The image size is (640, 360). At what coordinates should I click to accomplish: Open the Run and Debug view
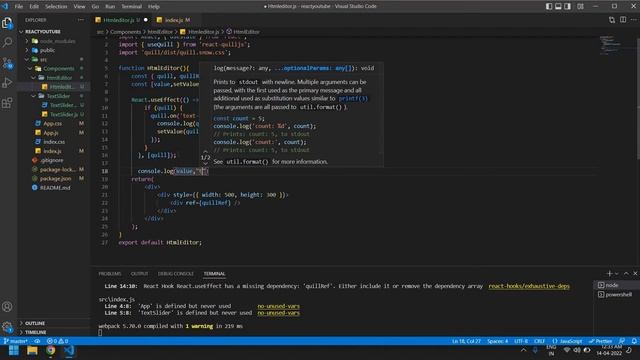click(7, 83)
